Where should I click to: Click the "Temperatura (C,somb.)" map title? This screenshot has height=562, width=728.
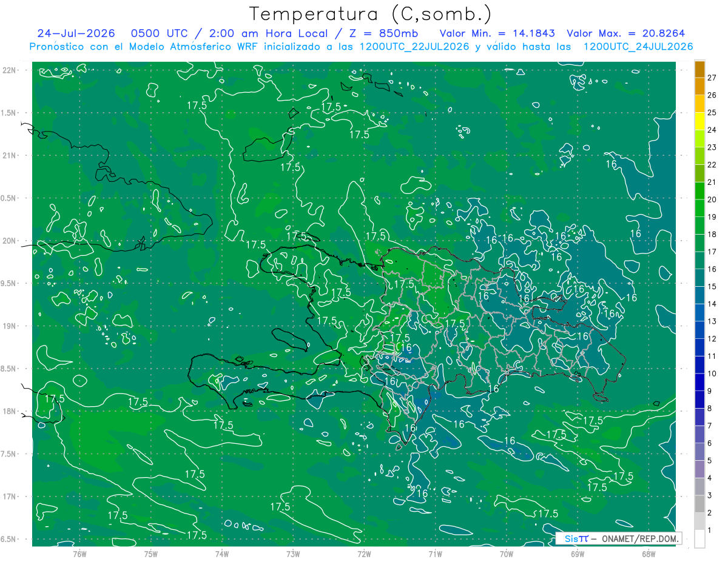click(x=371, y=15)
